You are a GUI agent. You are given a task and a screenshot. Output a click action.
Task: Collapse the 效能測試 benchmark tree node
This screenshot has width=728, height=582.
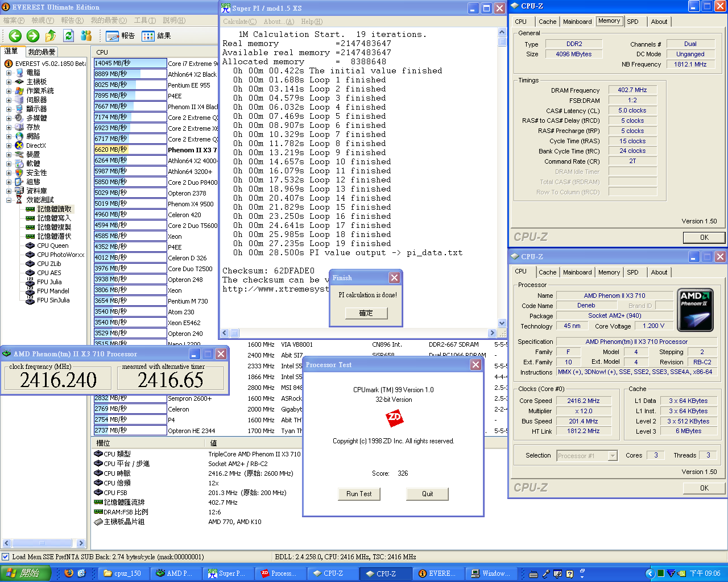[x=9, y=200]
